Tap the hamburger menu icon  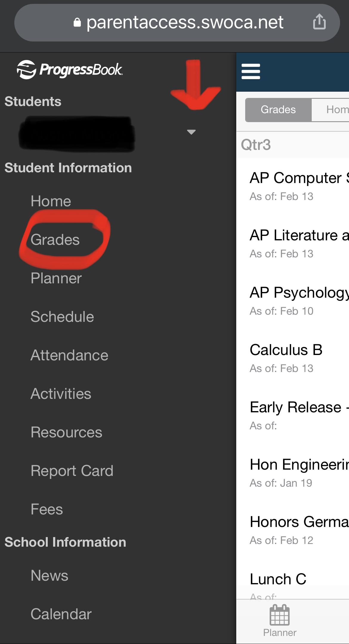[251, 72]
